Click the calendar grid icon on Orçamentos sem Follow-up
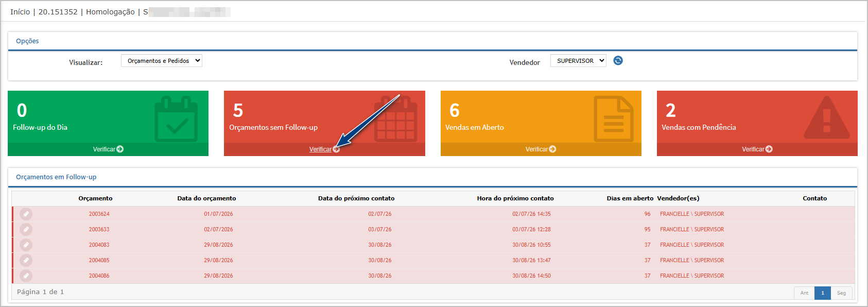Screen dimensions: 868x307 pyautogui.click(x=395, y=118)
